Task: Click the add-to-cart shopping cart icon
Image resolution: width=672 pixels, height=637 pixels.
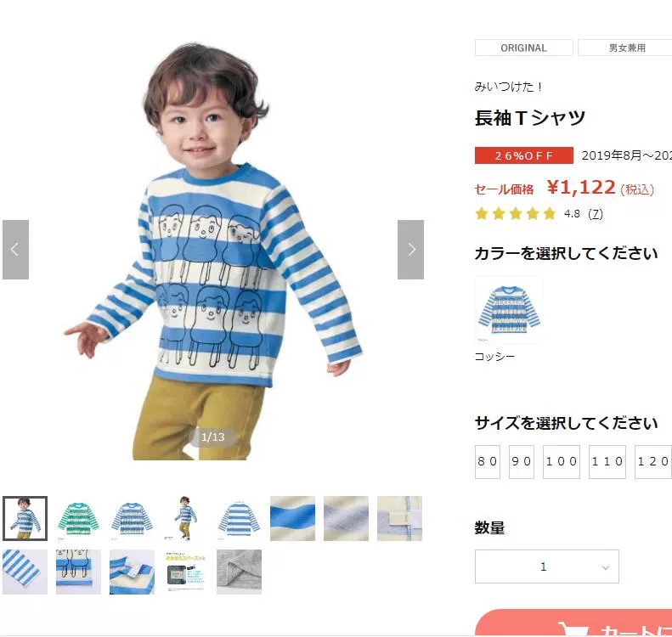Action: pos(573,629)
